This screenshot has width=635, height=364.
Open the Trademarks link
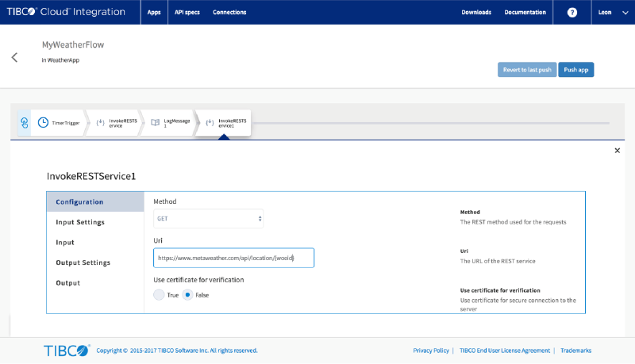click(x=576, y=351)
